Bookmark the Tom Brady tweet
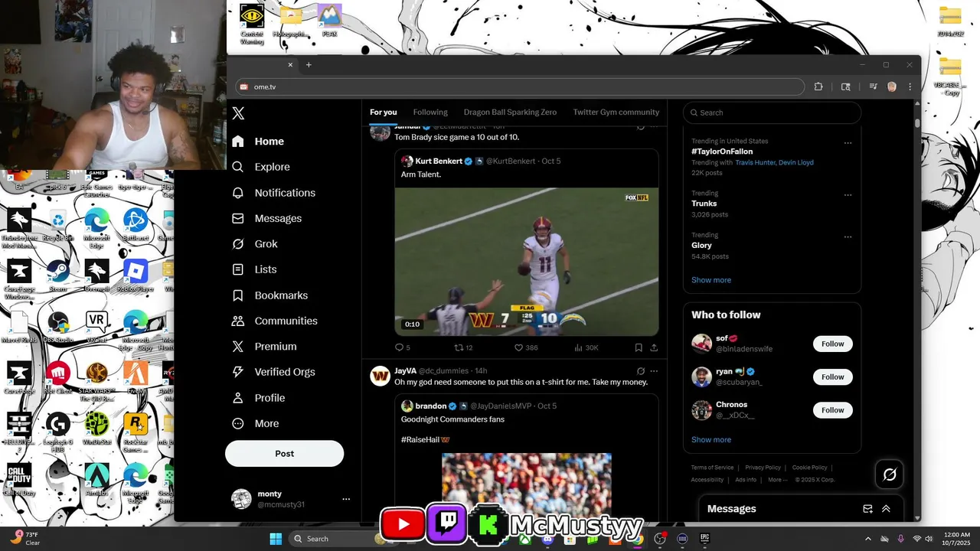This screenshot has height=551, width=980. click(639, 347)
